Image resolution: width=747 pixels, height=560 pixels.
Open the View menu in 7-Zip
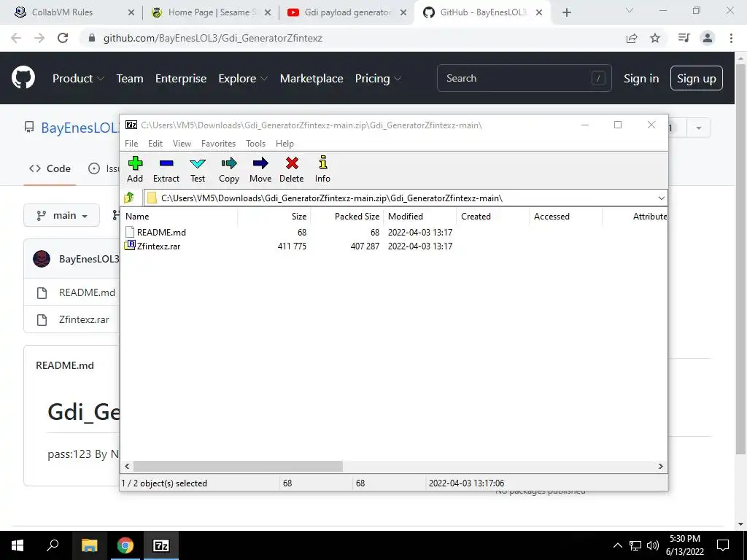(x=182, y=144)
